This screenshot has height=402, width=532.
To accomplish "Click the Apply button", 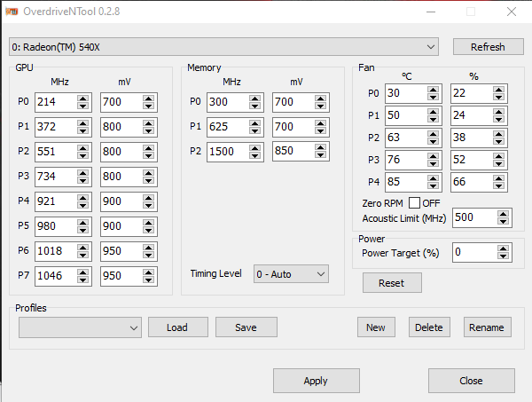I will click(x=317, y=381).
